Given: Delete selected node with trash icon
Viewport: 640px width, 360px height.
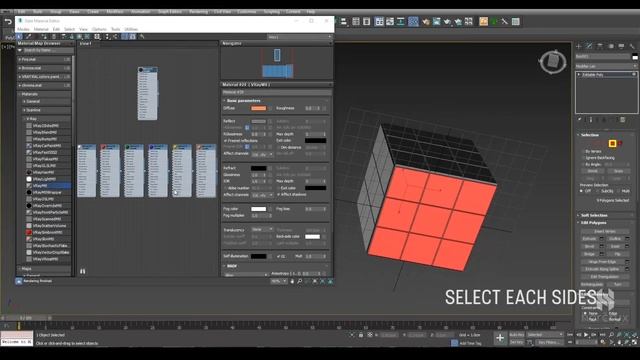Looking at the screenshot, I should click(x=53, y=37).
